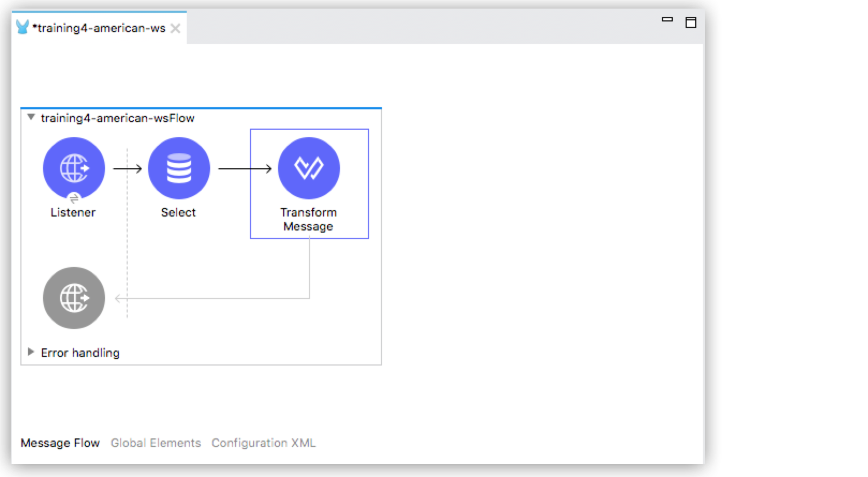The image size is (868, 477).
Task: Select the database Select processor icon
Action: pos(179,168)
